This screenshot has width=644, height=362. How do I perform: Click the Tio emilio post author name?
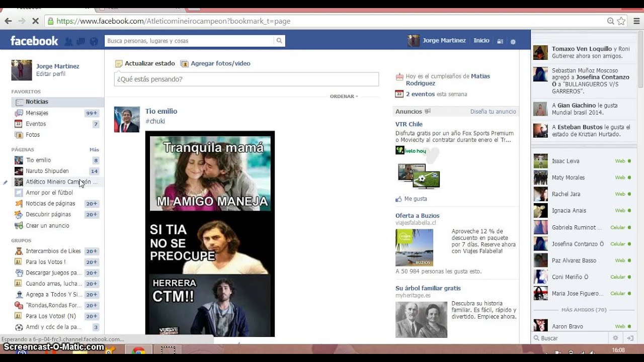point(161,111)
